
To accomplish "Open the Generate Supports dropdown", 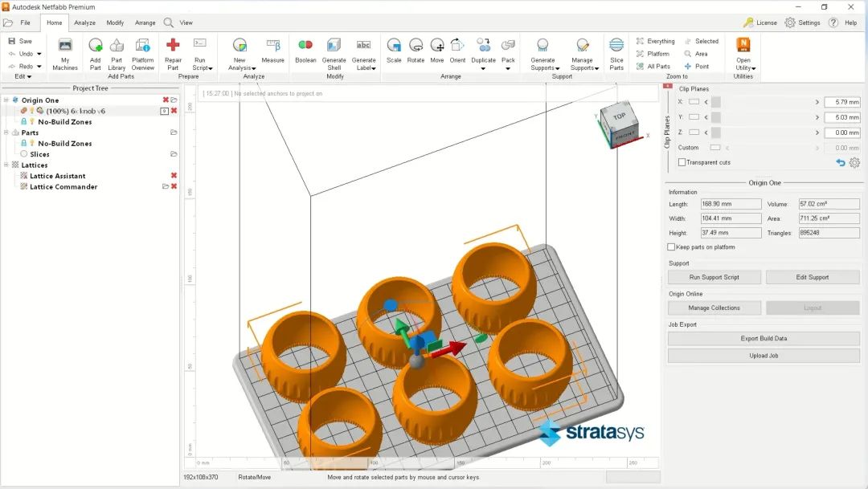I will pyautogui.click(x=544, y=68).
